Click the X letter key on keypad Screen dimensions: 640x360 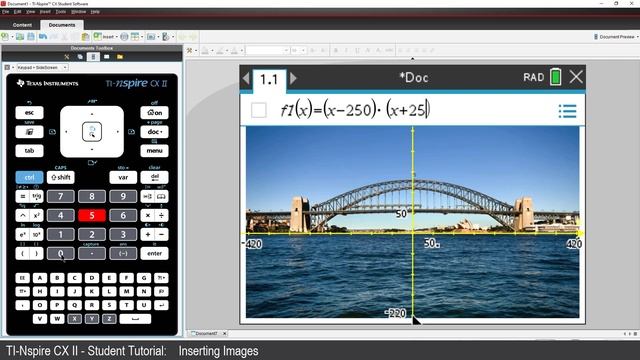click(74, 319)
